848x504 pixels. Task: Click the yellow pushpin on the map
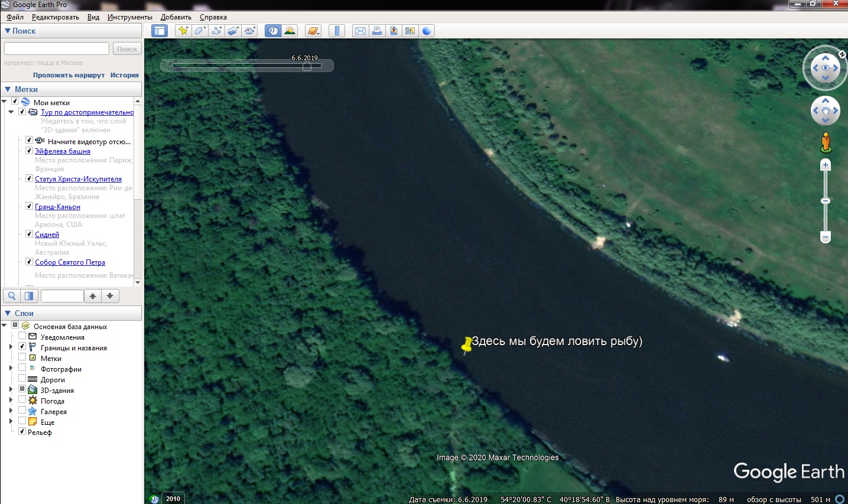(x=466, y=344)
